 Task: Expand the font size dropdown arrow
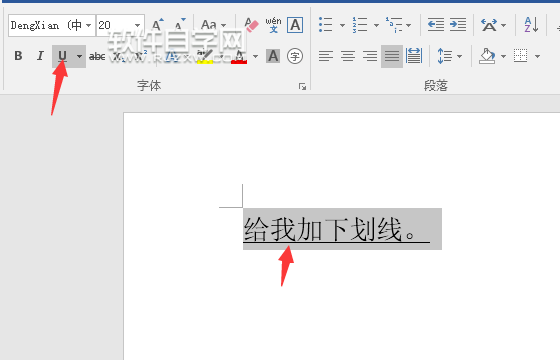[138, 25]
